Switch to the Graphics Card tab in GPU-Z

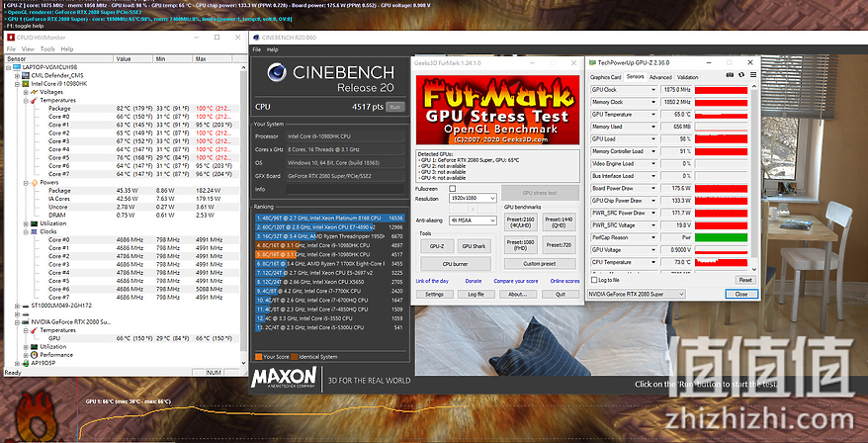click(x=606, y=77)
